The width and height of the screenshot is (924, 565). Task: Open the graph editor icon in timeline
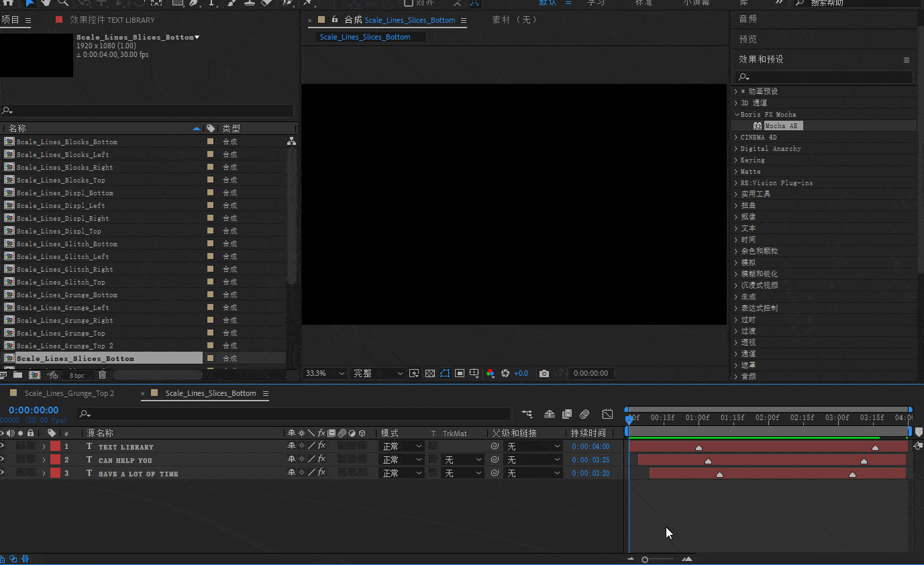tap(607, 415)
